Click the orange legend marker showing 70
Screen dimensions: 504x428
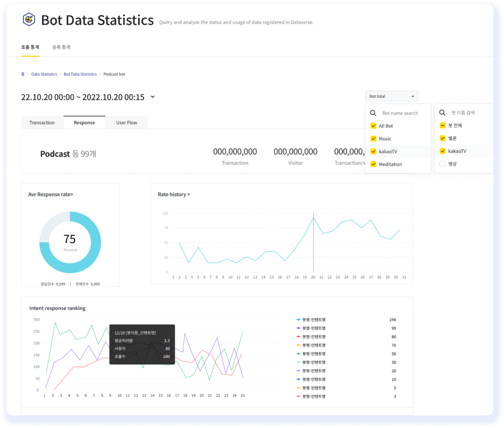[299, 345]
